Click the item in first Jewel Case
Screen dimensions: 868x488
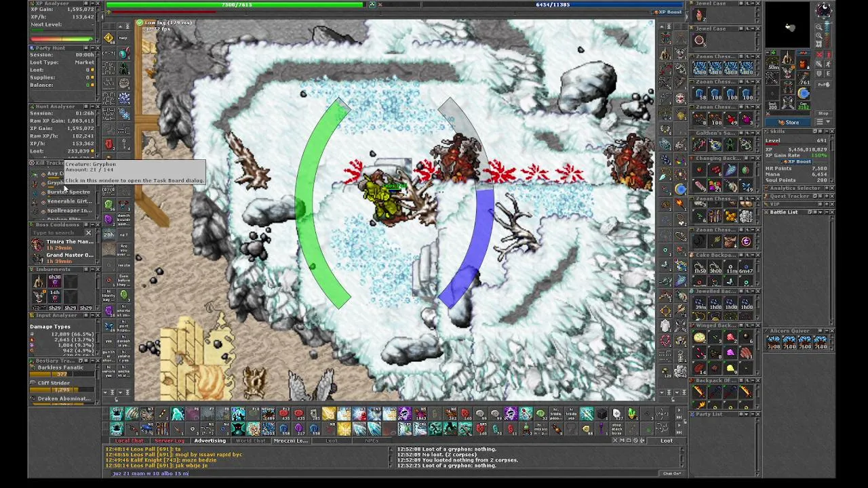coord(700,15)
